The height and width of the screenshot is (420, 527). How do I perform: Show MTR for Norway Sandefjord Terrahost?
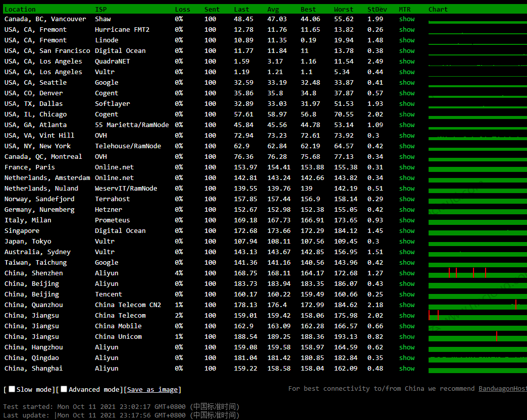(407, 199)
